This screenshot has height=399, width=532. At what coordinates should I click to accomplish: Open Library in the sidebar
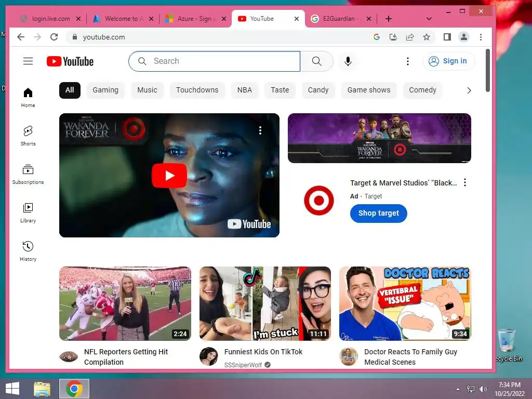(28, 212)
